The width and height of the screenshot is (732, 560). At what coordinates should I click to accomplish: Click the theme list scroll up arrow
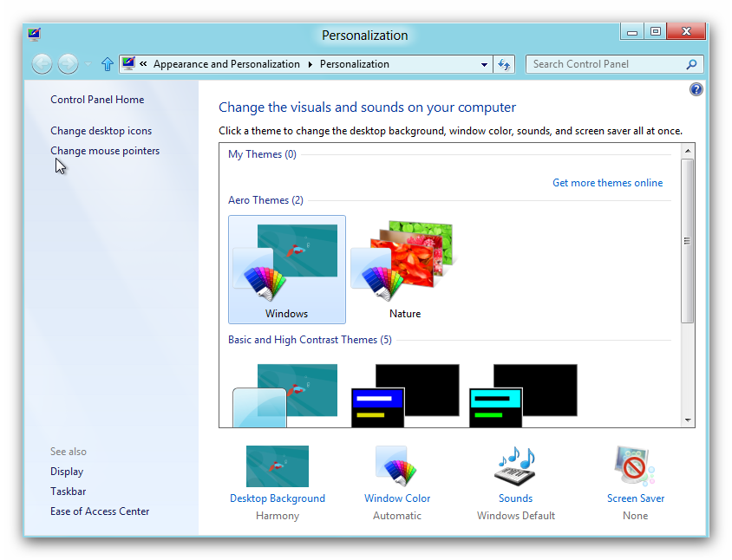point(688,151)
